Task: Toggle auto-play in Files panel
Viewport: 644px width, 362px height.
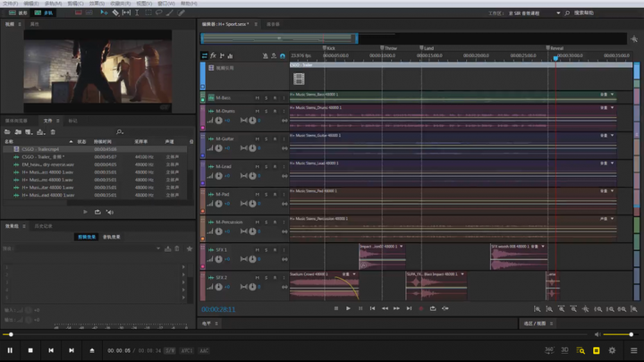Action: point(110,212)
